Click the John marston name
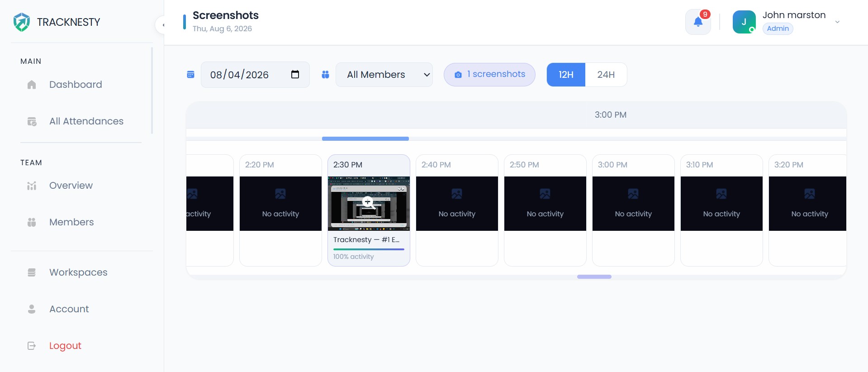This screenshot has width=868, height=372. [x=794, y=15]
